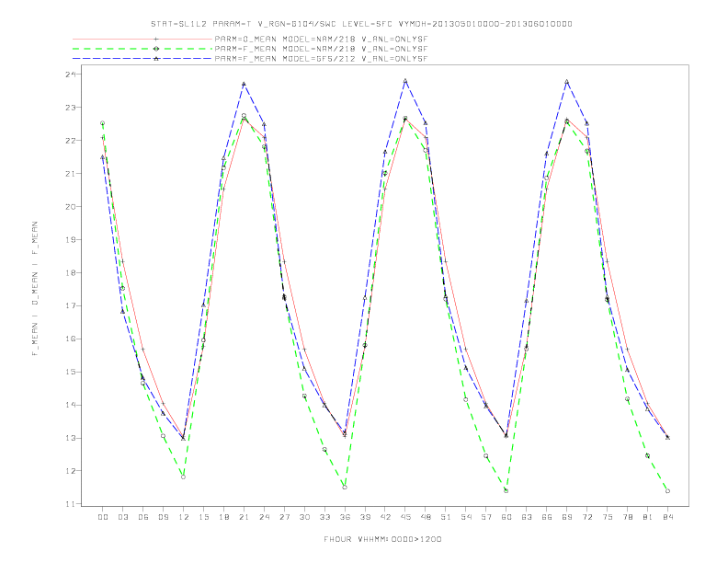Click the blue triangle peak at hour 69
728x563 pixels.
566,82
